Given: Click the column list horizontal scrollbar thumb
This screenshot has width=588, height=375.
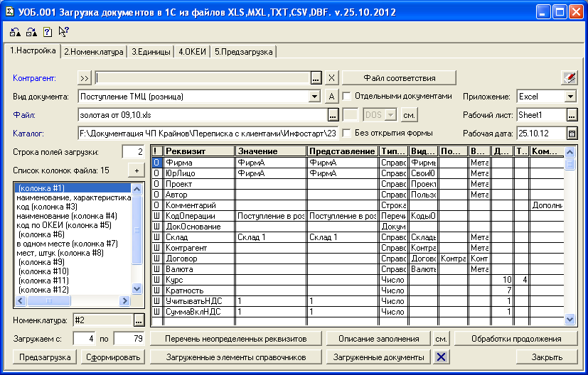Looking at the screenshot, I should (x=48, y=300).
